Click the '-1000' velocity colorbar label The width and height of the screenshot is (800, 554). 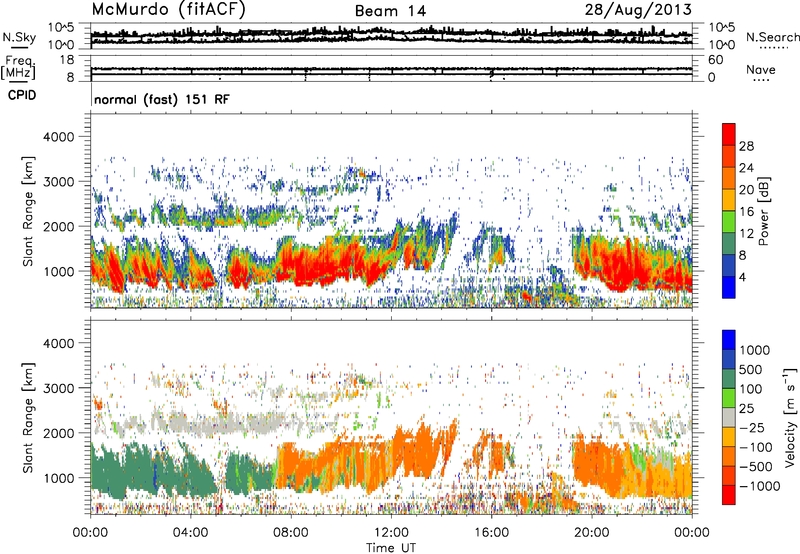point(760,486)
